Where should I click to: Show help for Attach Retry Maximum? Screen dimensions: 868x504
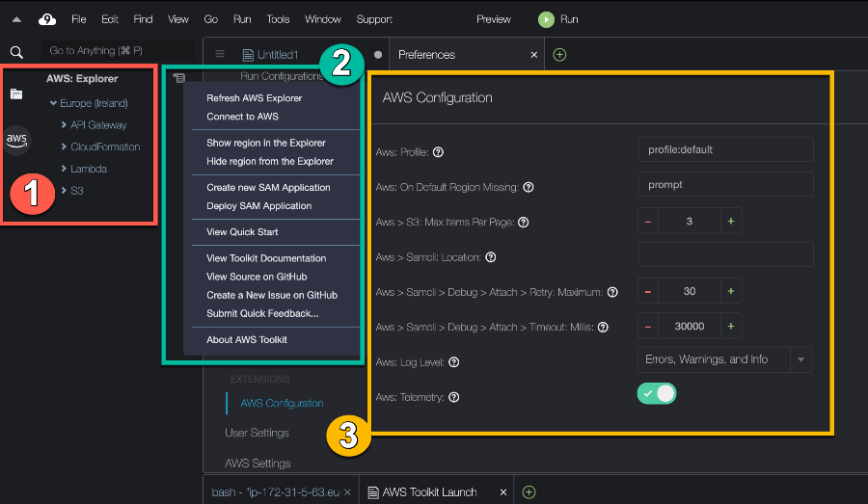[612, 292]
